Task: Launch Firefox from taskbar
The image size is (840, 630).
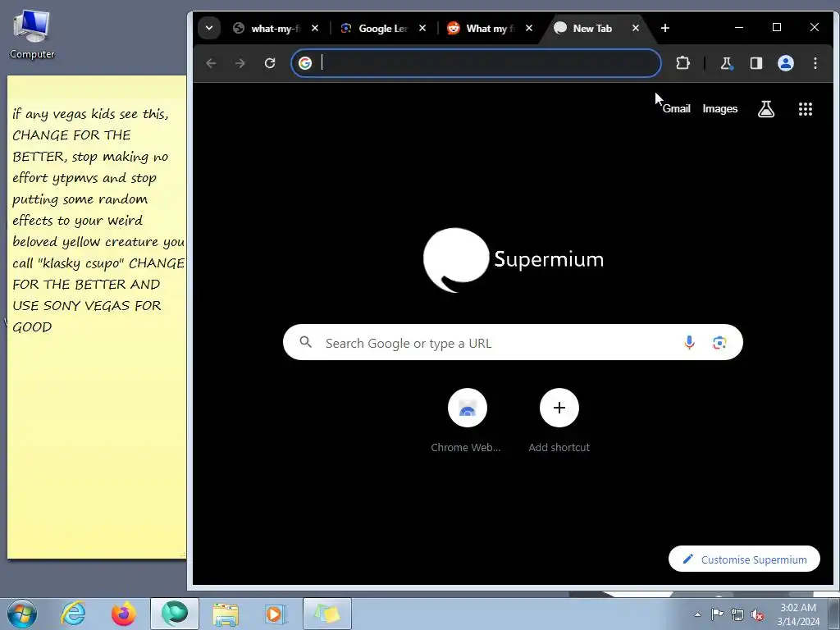Action: (x=124, y=614)
